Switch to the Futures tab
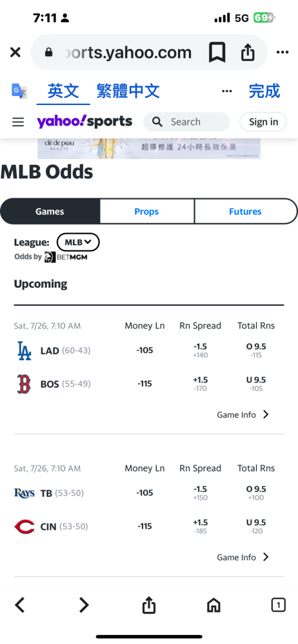298x644 pixels. [245, 211]
